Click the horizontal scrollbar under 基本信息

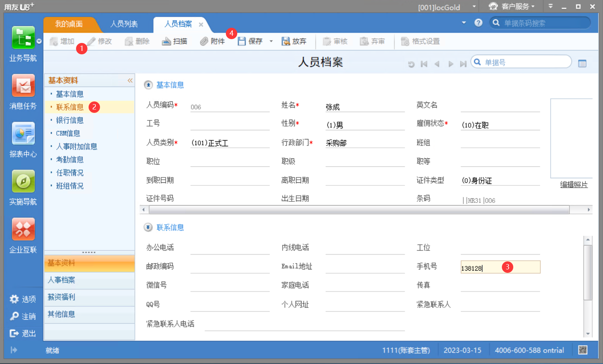click(x=359, y=210)
